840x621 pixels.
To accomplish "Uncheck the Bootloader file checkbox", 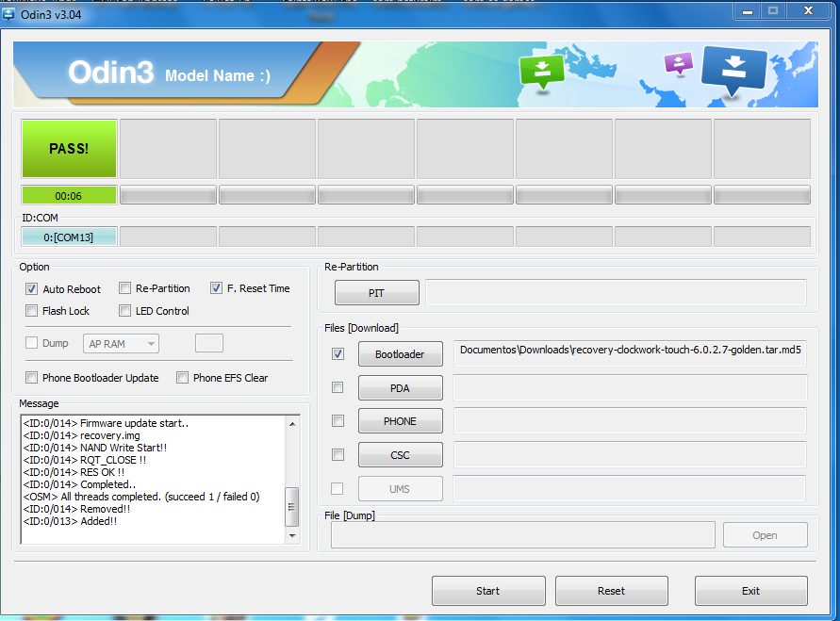I will click(338, 354).
